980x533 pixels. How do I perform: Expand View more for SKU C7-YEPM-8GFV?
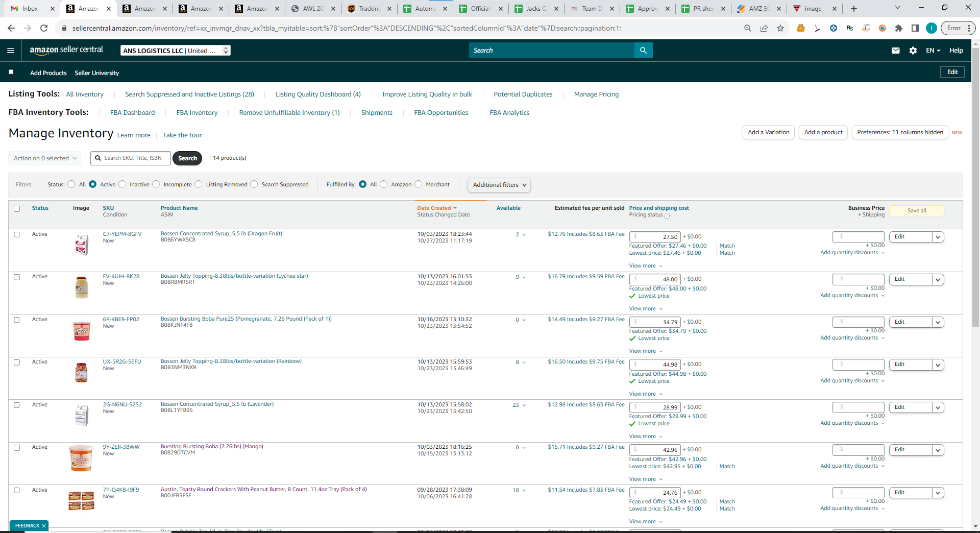646,266
